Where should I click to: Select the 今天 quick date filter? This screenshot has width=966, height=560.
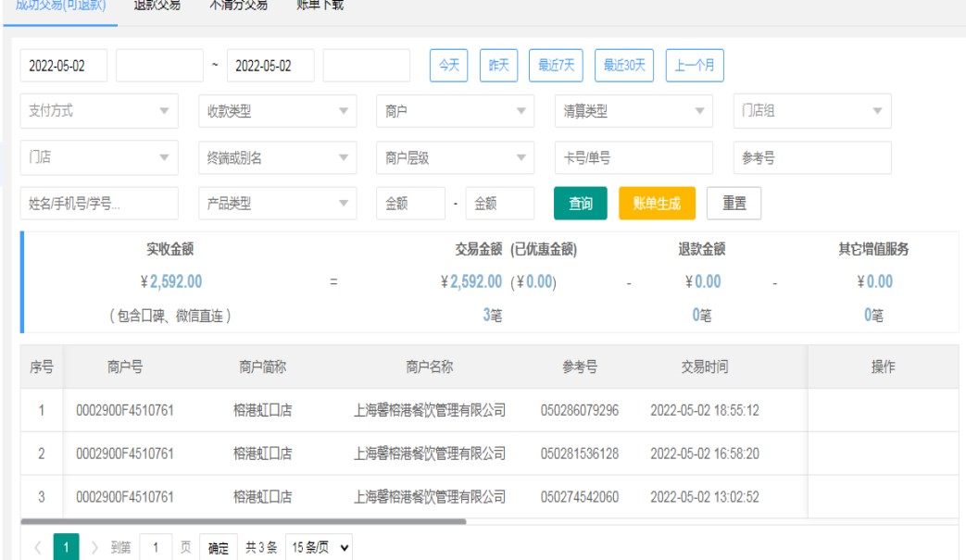[448, 66]
